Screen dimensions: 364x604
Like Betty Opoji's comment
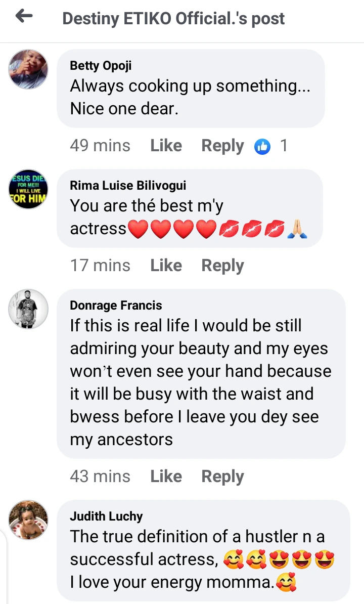click(x=166, y=146)
